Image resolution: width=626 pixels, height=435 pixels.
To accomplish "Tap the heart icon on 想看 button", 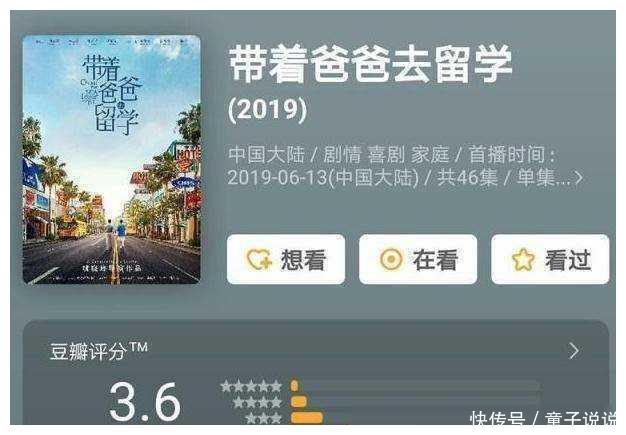I will [259, 259].
